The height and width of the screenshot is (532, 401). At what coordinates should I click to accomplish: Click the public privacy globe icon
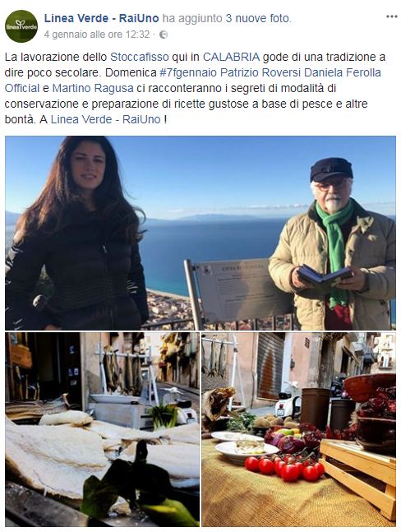pyautogui.click(x=164, y=35)
